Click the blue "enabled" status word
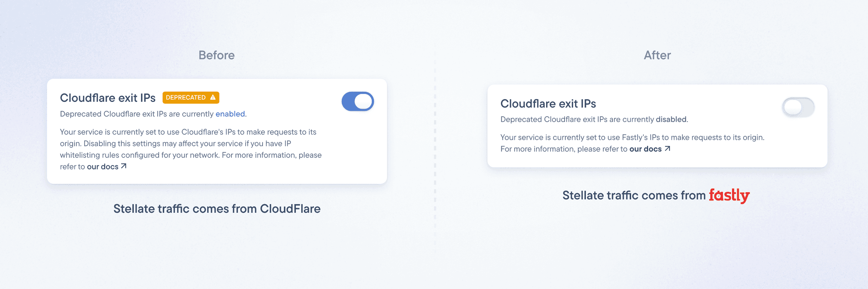This screenshot has height=289, width=868. point(230,114)
